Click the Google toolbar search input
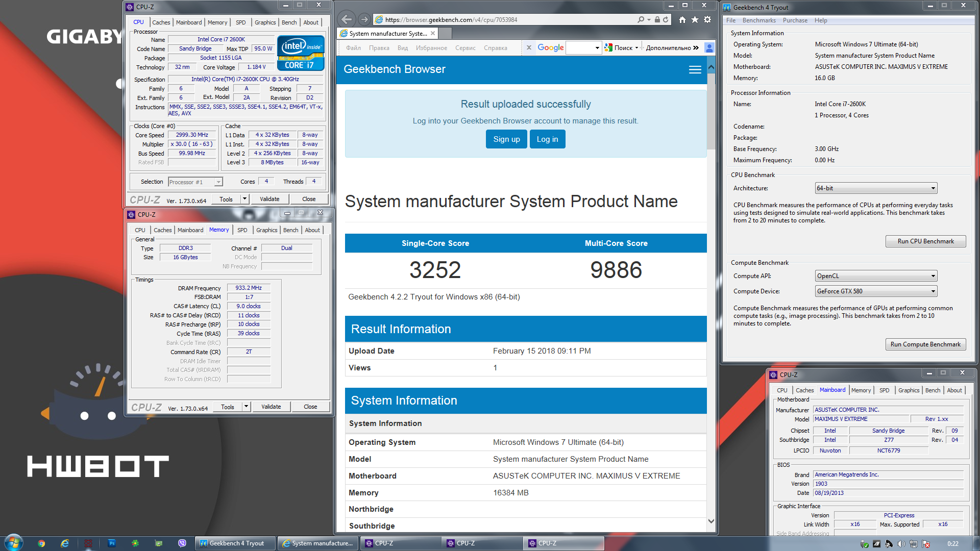Image resolution: width=980 pixels, height=551 pixels. click(x=580, y=47)
